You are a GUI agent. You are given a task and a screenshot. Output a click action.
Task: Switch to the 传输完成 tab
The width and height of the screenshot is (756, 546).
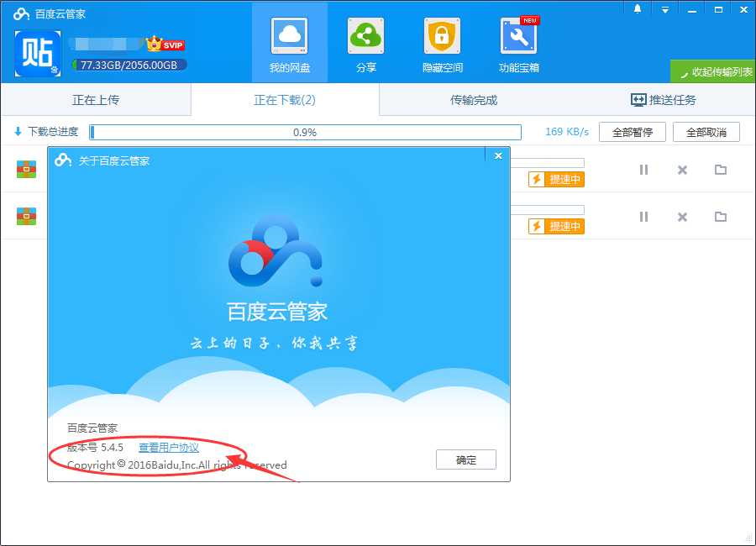(474, 100)
